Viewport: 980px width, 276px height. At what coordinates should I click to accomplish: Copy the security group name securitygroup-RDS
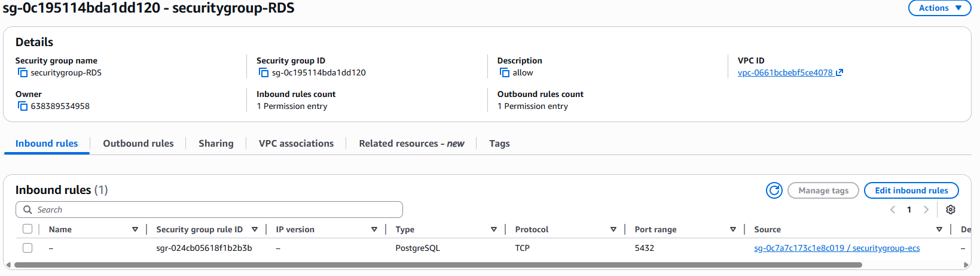[23, 72]
